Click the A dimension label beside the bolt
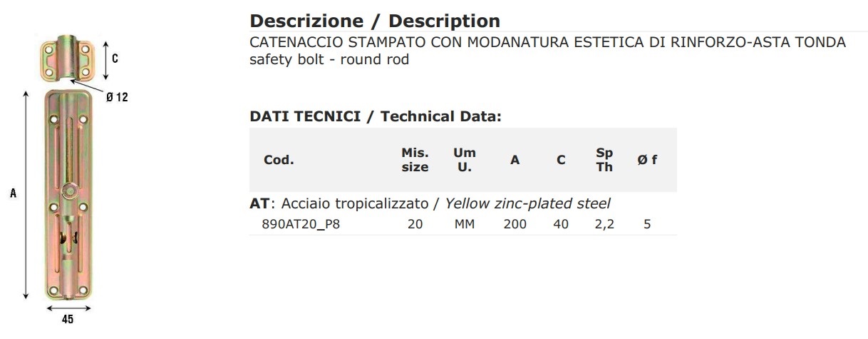Image resolution: width=868 pixels, height=339 pixels. pos(13,193)
